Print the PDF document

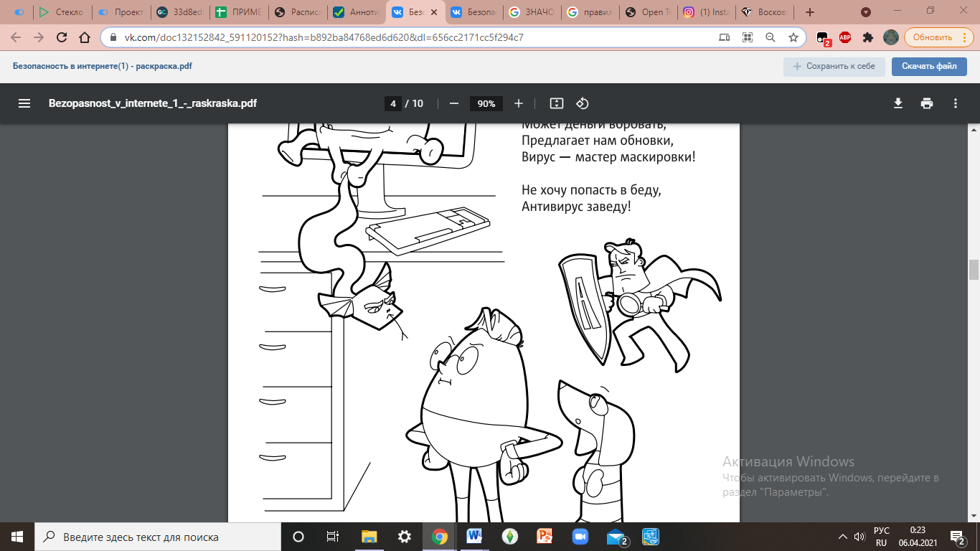point(927,103)
